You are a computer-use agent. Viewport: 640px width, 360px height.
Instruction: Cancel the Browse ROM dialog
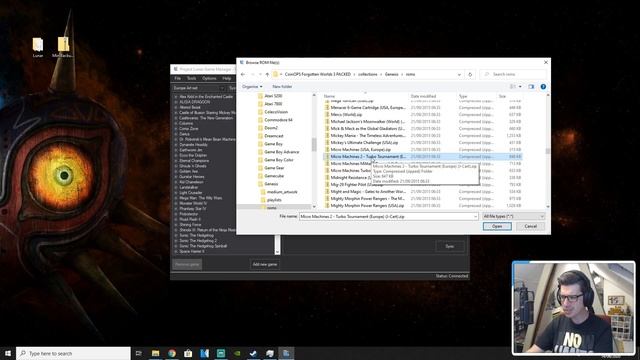(x=530, y=226)
